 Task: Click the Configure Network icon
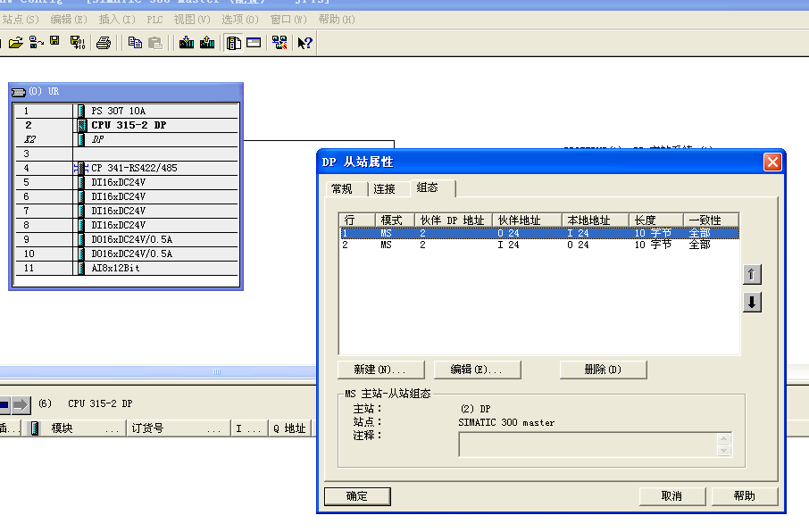coord(279,43)
